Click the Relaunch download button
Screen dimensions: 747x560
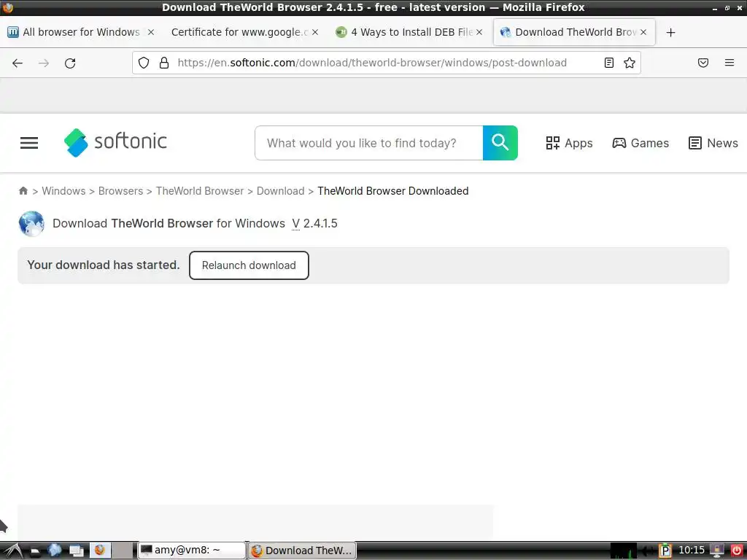(249, 265)
